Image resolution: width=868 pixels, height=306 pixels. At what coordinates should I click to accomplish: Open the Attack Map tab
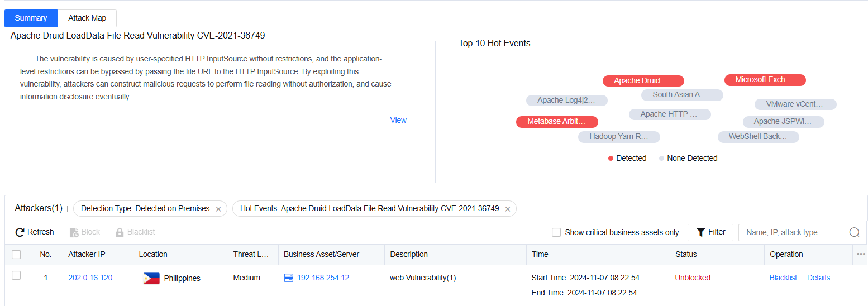coord(87,18)
